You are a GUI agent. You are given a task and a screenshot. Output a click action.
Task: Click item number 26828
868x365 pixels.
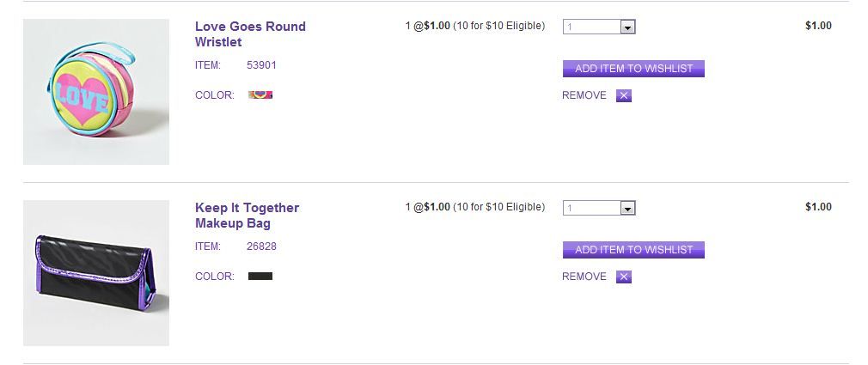(x=261, y=246)
